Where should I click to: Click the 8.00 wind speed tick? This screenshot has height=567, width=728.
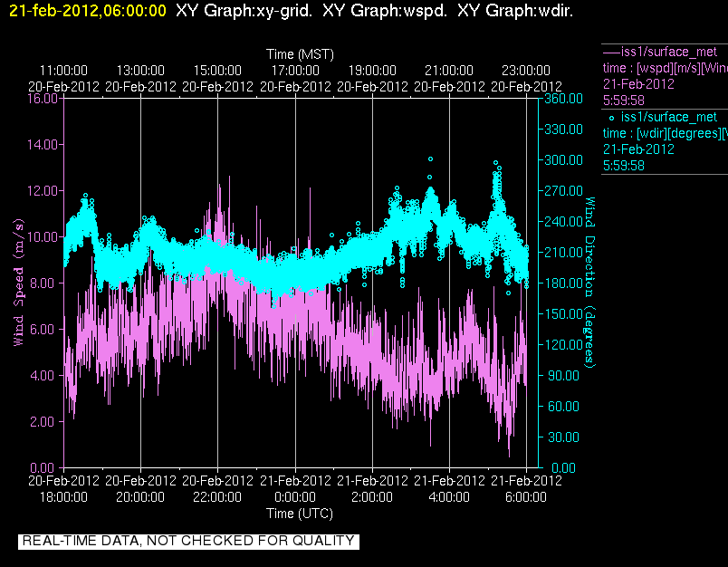coord(44,283)
